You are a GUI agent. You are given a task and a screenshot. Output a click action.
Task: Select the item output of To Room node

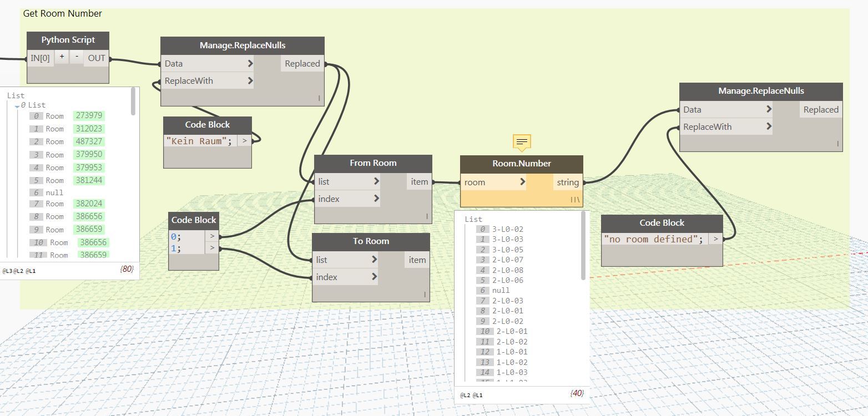click(x=417, y=260)
